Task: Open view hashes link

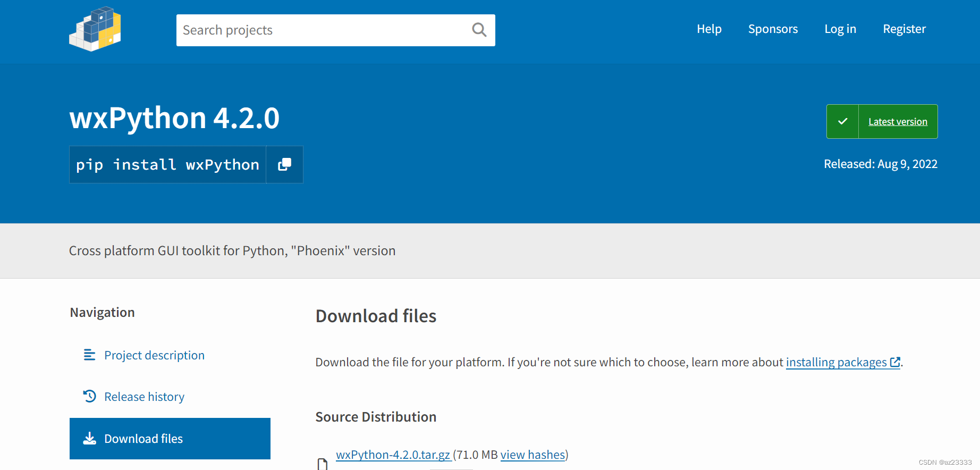Action: pyautogui.click(x=533, y=455)
